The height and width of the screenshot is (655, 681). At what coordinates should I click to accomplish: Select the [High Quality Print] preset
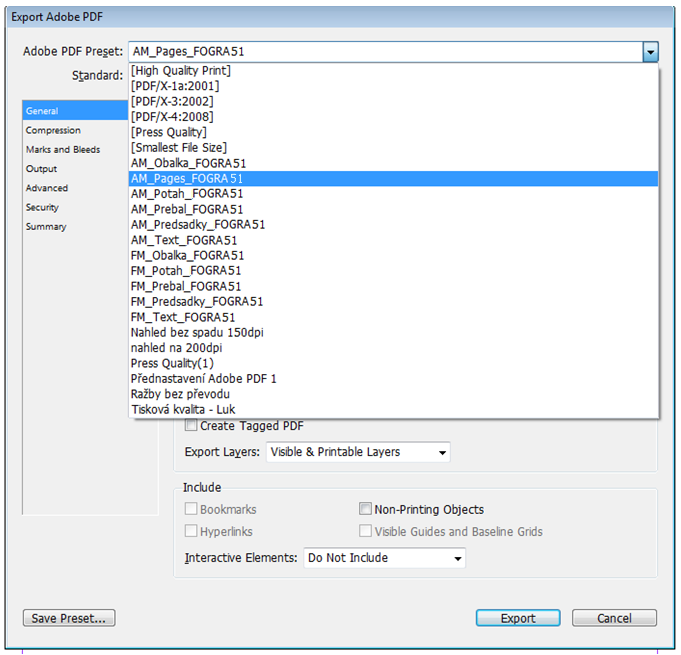click(181, 71)
